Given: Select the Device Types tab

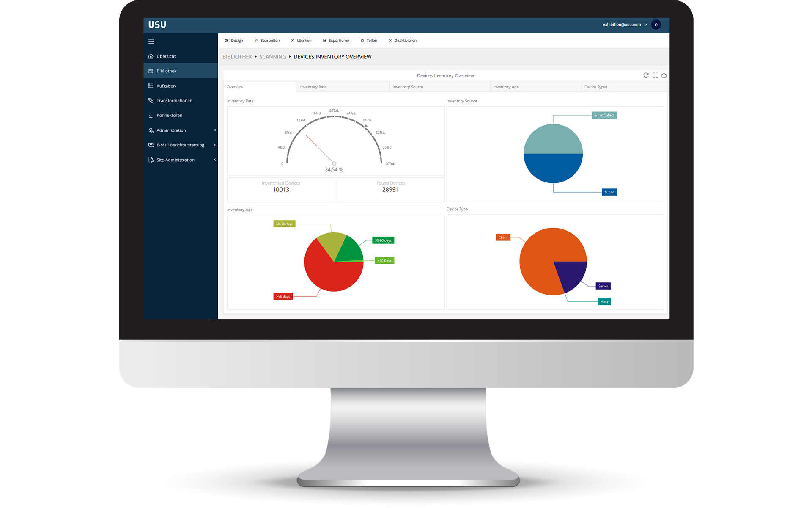Looking at the screenshot, I should tap(596, 87).
